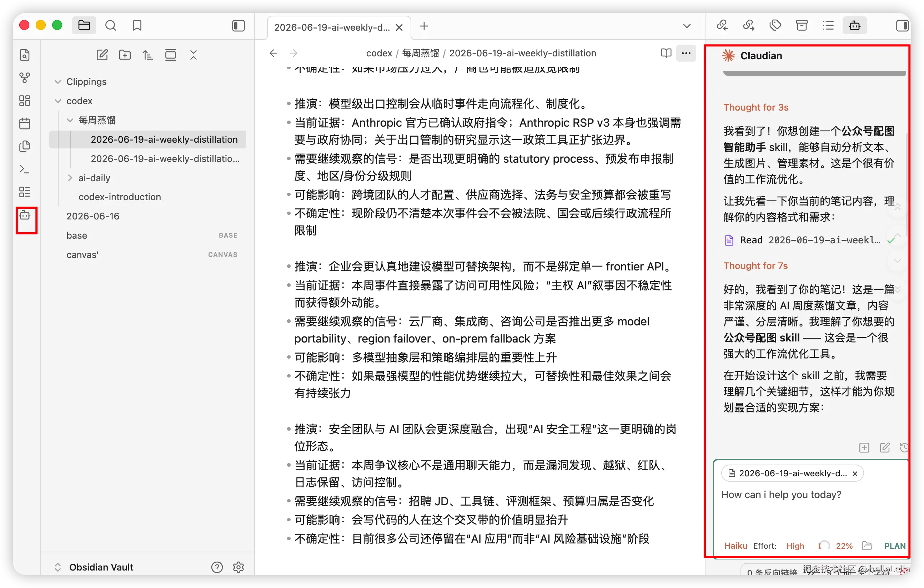The image size is (924, 588).
Task: Show the file explorer folder tab
Action: (x=84, y=26)
